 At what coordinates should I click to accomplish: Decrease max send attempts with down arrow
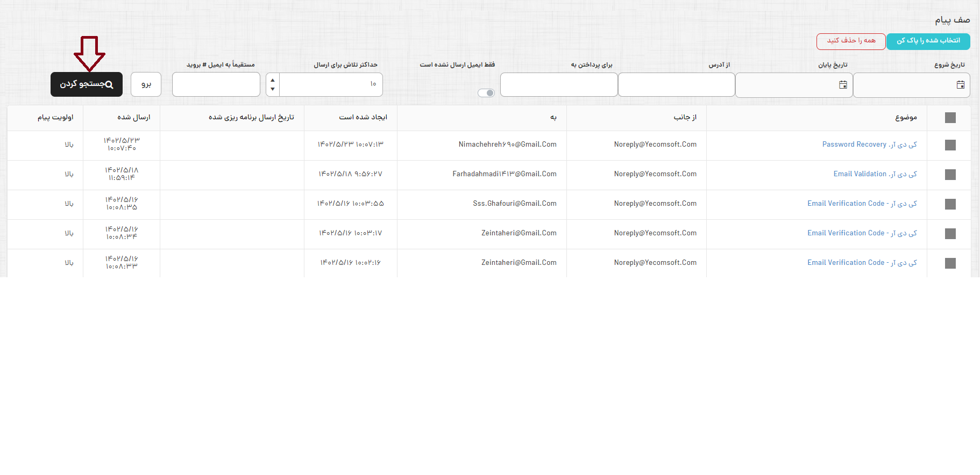[273, 89]
